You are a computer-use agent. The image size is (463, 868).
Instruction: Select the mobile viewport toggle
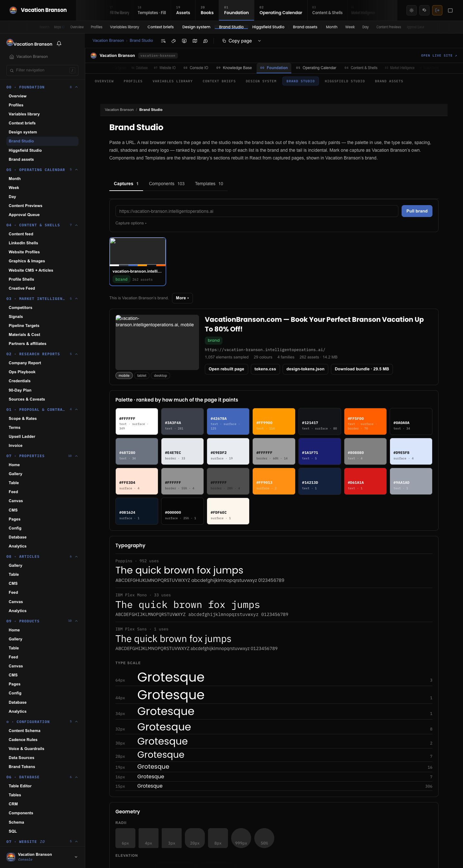tap(124, 375)
